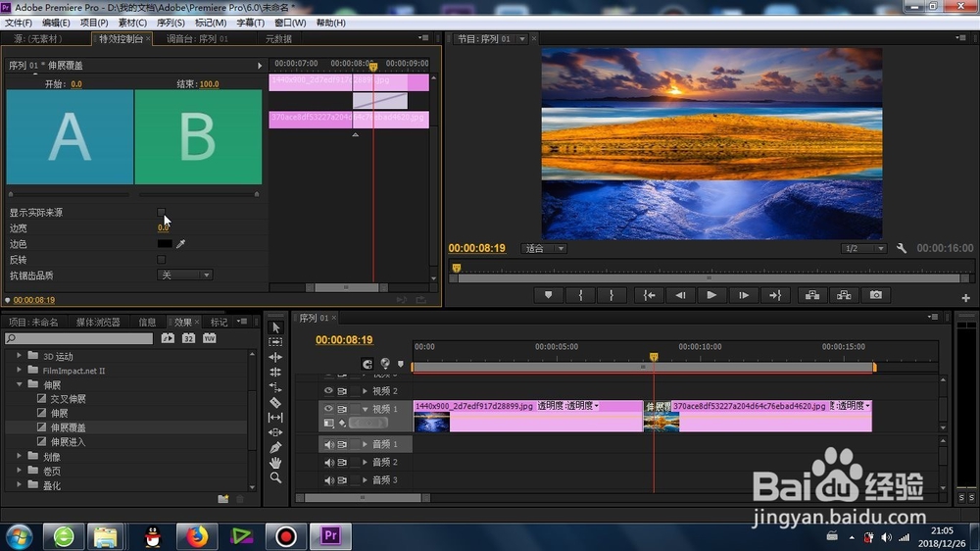Select the Zoom tool
Image resolution: width=980 pixels, height=551 pixels.
pyautogui.click(x=275, y=477)
